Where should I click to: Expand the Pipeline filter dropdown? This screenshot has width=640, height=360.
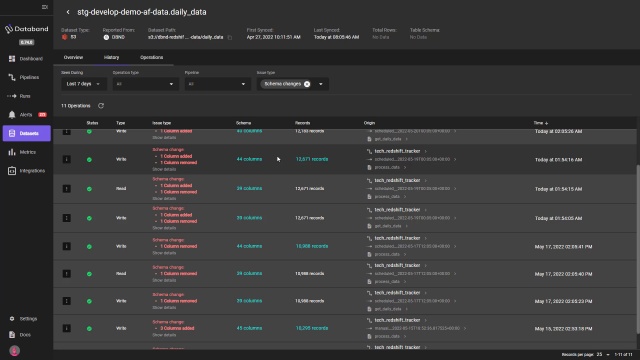point(217,84)
